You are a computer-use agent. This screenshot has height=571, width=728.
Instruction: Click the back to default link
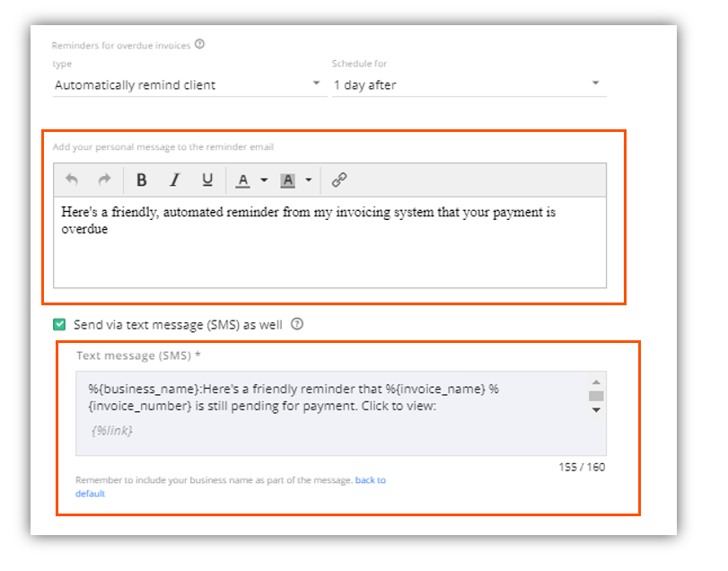click(231, 487)
